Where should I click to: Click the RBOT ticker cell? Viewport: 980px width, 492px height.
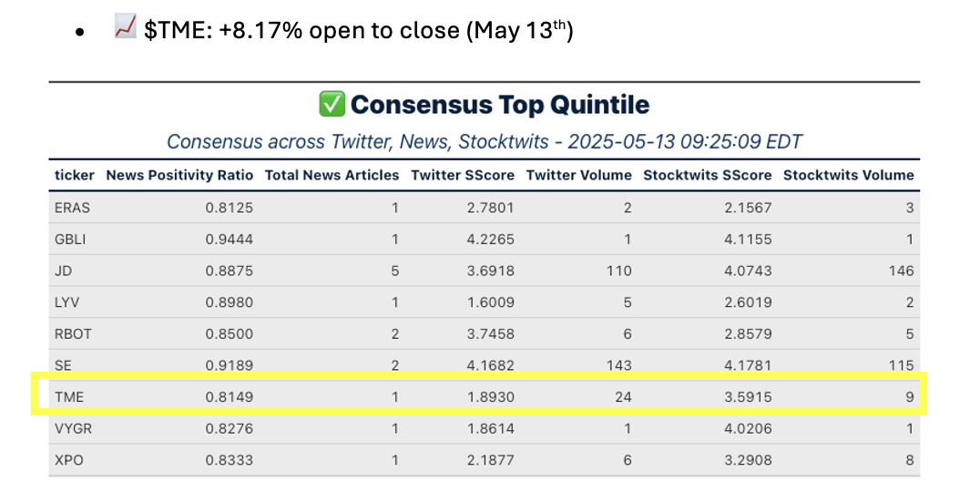pos(73,333)
